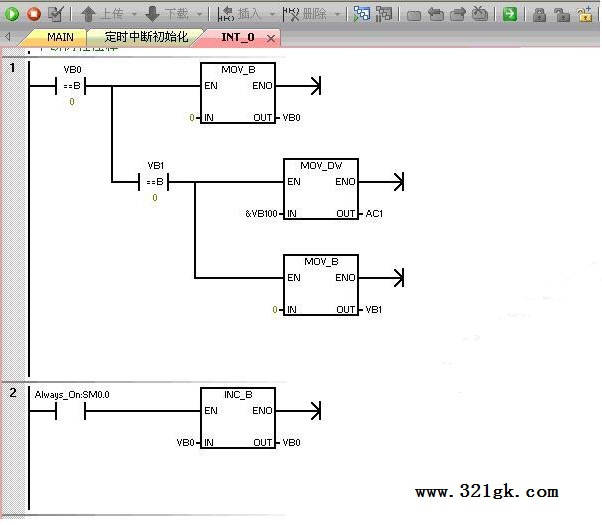This screenshot has height=525, width=602.
Task: Click the &VB100 input operand
Action: (x=261, y=214)
